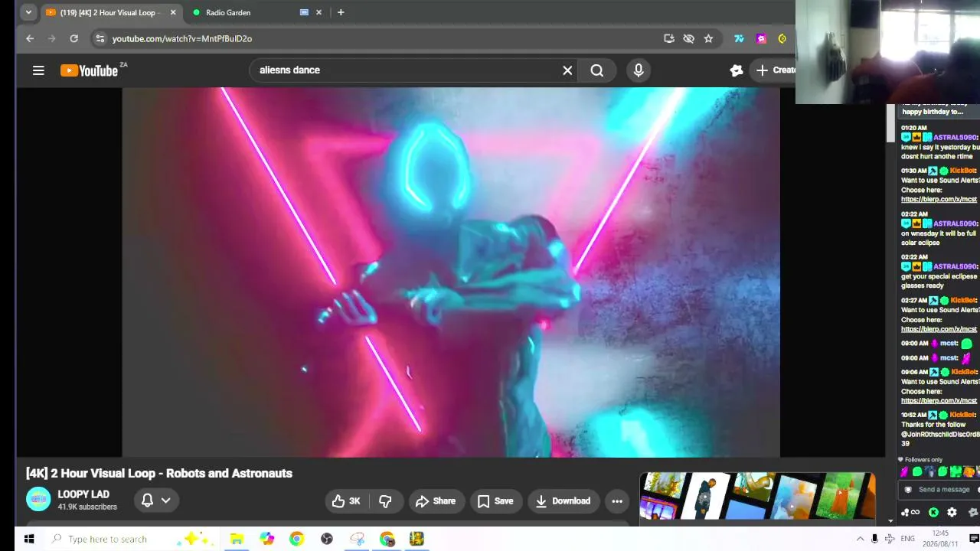Open the Windows notification center icon
Image resolution: width=980 pixels, height=551 pixels.
click(x=974, y=539)
